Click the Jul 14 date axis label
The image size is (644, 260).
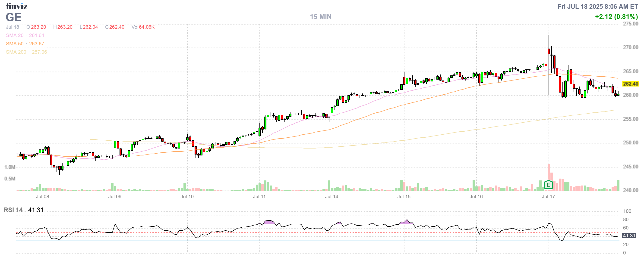coord(331,197)
